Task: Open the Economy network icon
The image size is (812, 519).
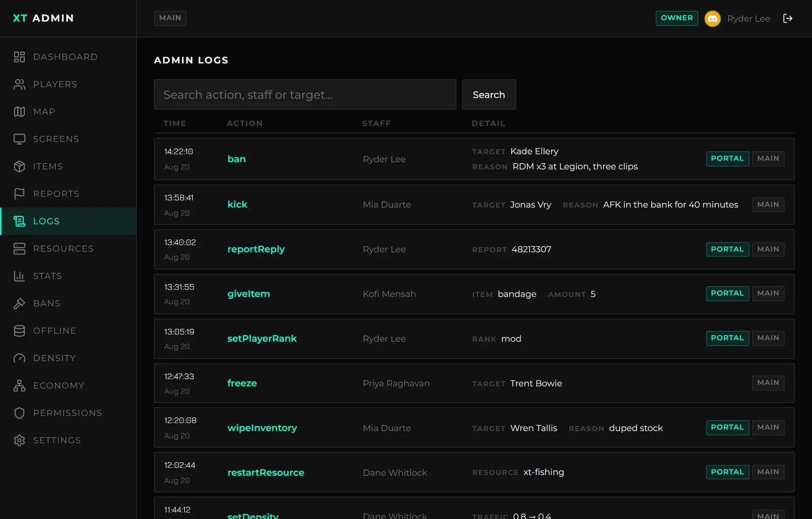Action: (19, 386)
